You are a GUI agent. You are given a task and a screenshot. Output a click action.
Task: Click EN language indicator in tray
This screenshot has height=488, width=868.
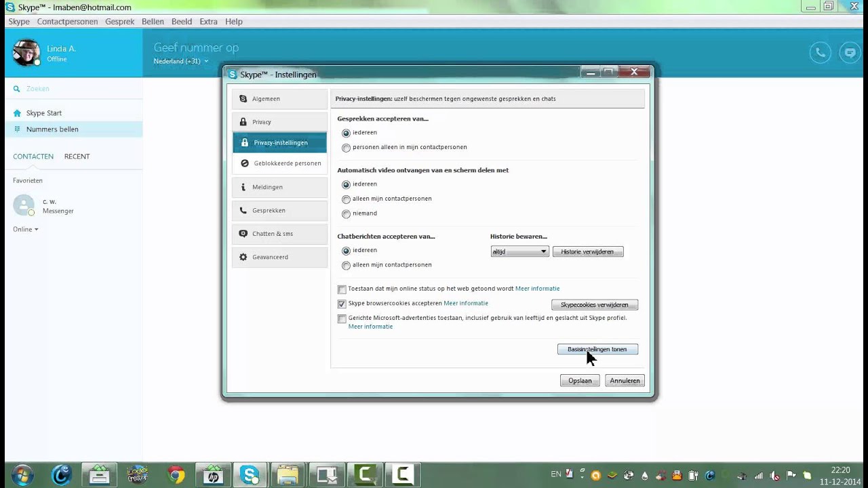click(x=556, y=474)
